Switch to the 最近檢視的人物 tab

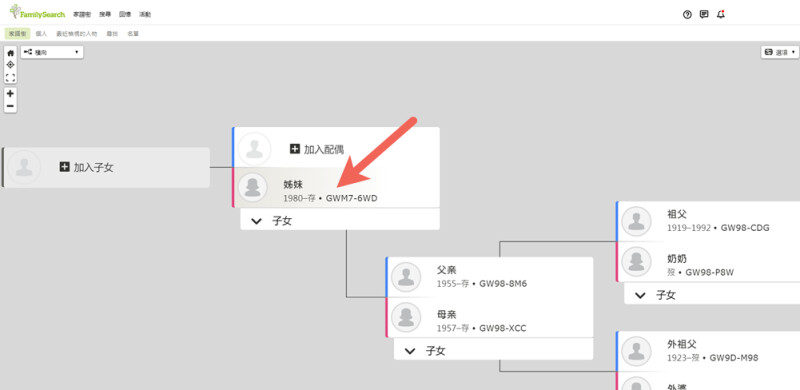click(77, 34)
